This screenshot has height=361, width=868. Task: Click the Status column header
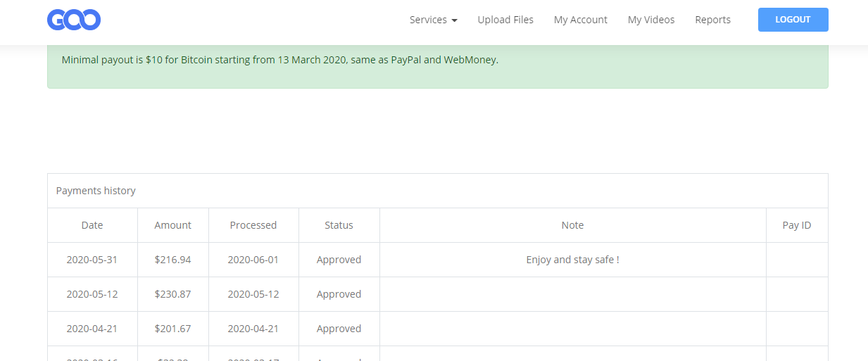click(339, 225)
